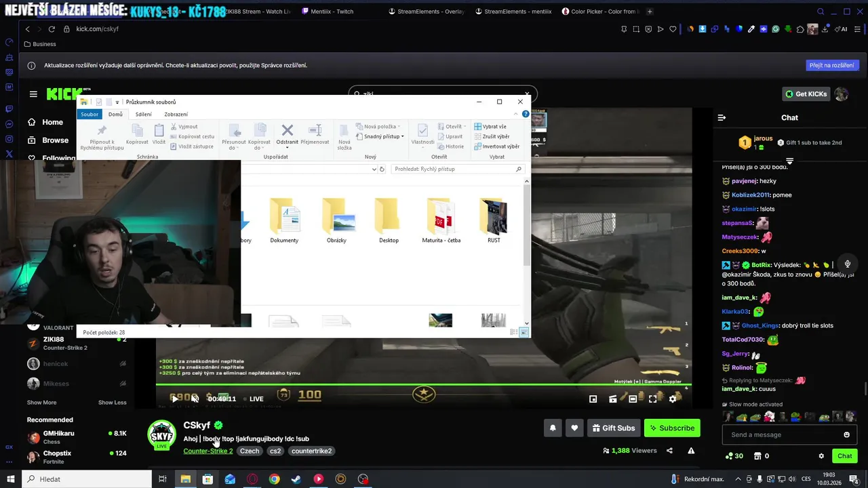Image resolution: width=868 pixels, height=488 pixels.
Task: Open Steam from the Windows taskbar
Action: [296, 479]
